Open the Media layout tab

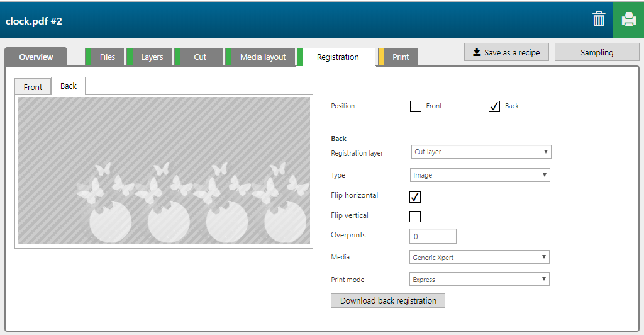260,57
